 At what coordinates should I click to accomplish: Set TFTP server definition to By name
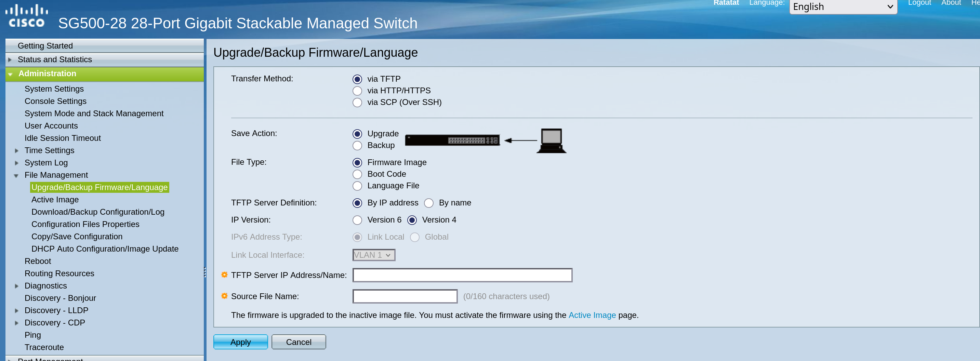pos(429,203)
